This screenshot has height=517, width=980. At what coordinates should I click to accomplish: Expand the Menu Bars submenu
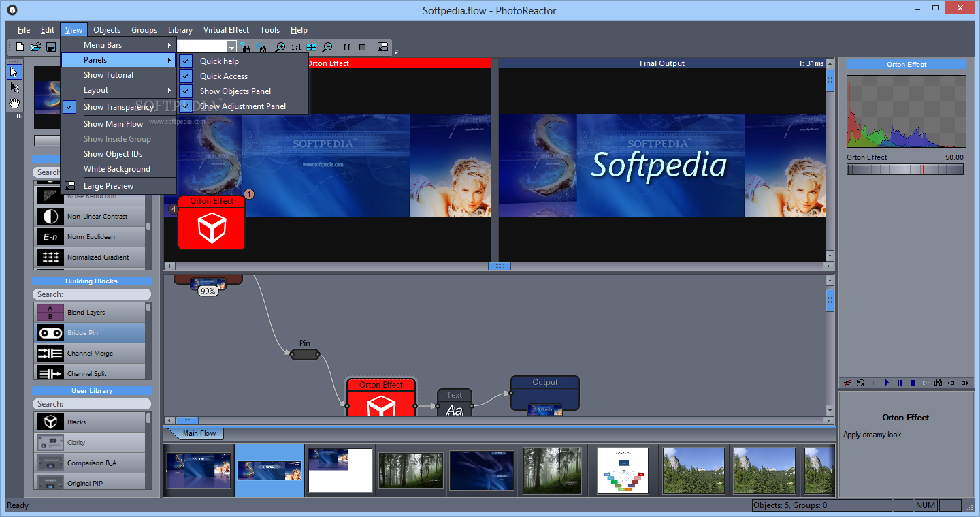pos(118,45)
